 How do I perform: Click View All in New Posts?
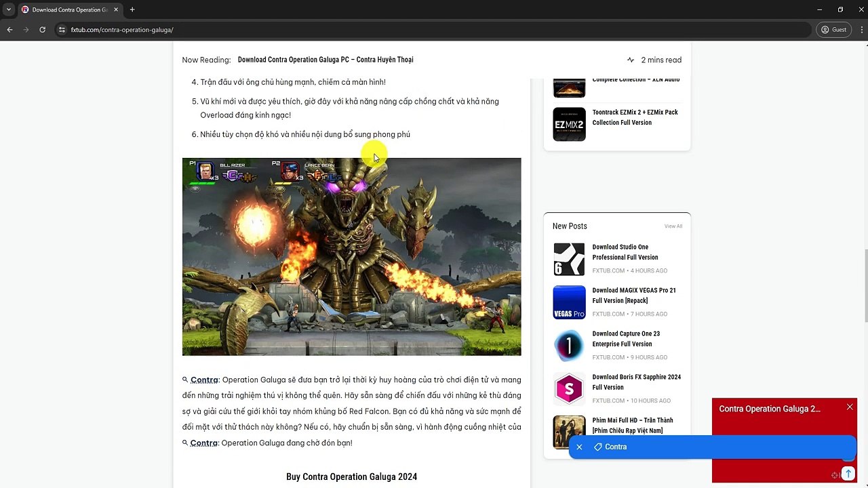click(x=673, y=226)
